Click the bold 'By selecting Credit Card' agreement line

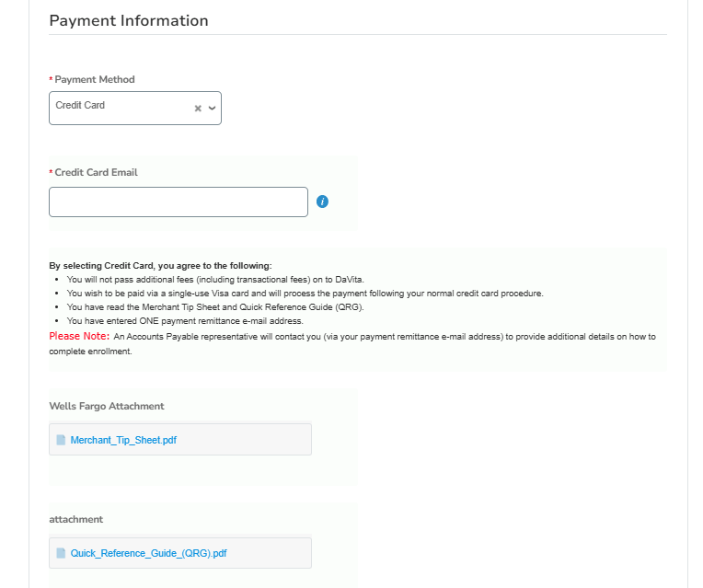click(160, 265)
